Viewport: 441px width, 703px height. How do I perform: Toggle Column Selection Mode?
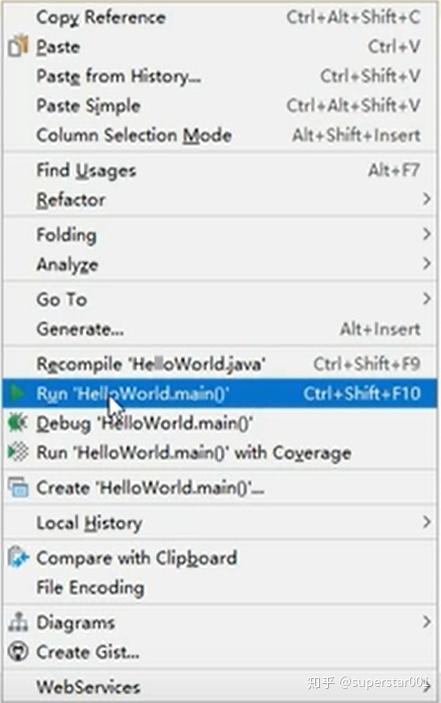pyautogui.click(x=220, y=135)
